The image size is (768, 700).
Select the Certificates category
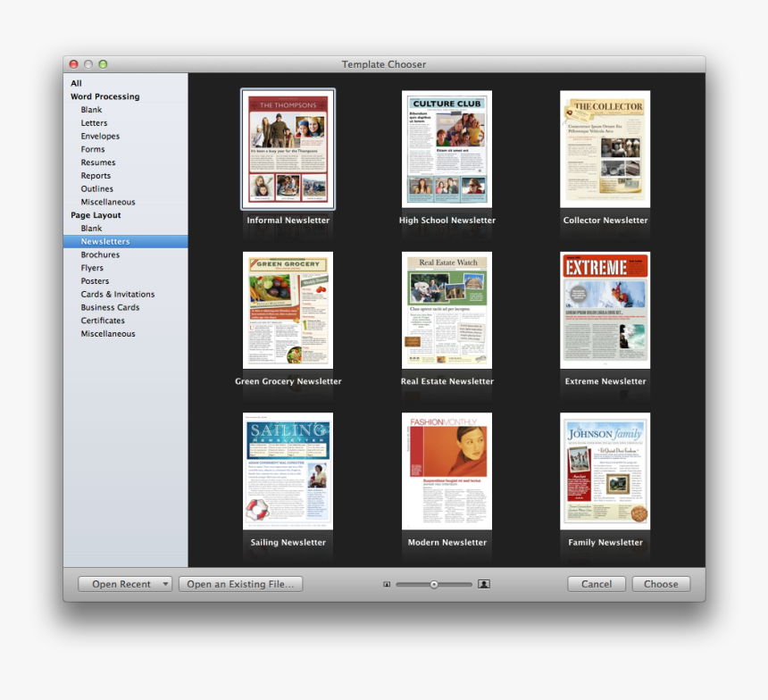point(102,320)
